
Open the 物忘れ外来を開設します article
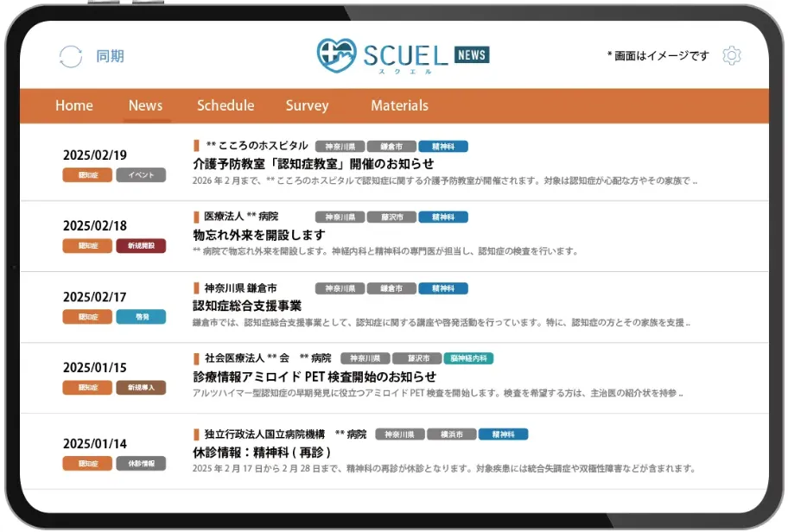point(259,234)
